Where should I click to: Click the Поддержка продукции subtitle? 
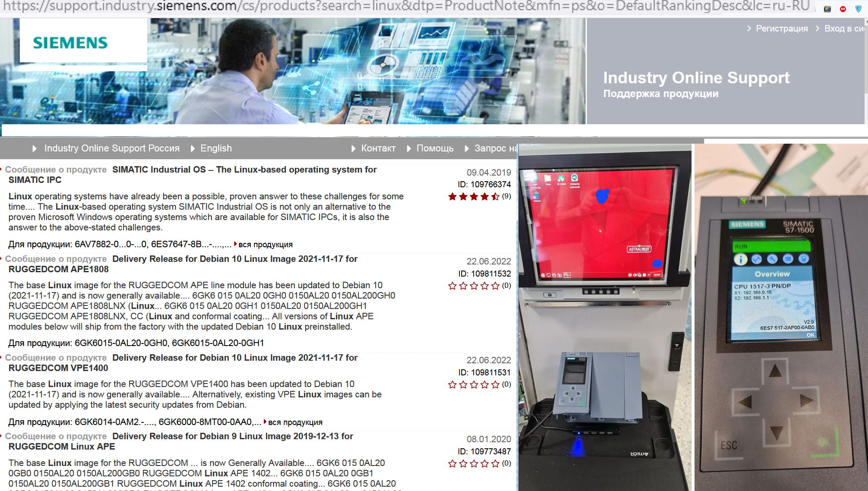(x=661, y=94)
